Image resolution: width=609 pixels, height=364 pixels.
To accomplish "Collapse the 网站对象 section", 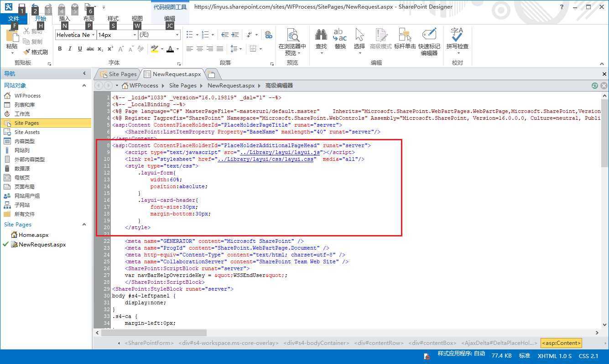I will (84, 86).
